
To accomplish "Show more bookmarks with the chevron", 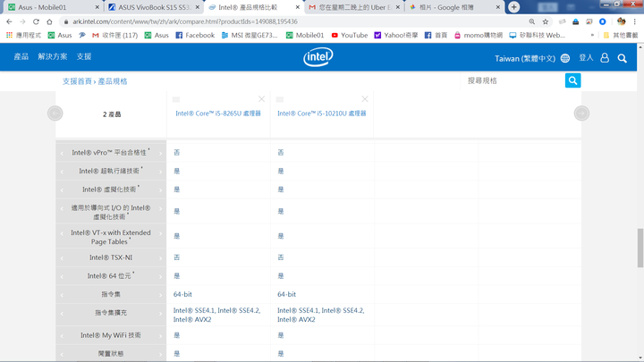I will click(592, 35).
